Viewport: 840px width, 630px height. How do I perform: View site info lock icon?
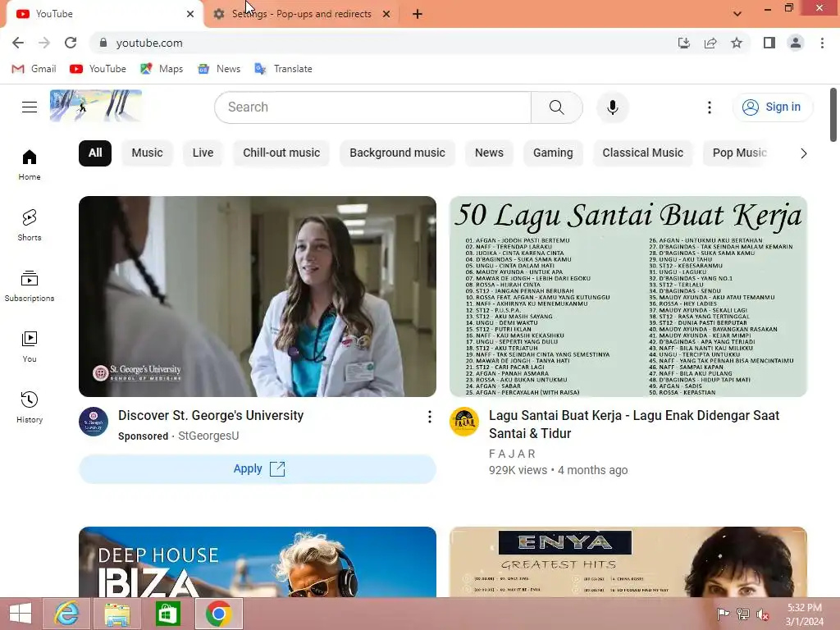click(103, 43)
